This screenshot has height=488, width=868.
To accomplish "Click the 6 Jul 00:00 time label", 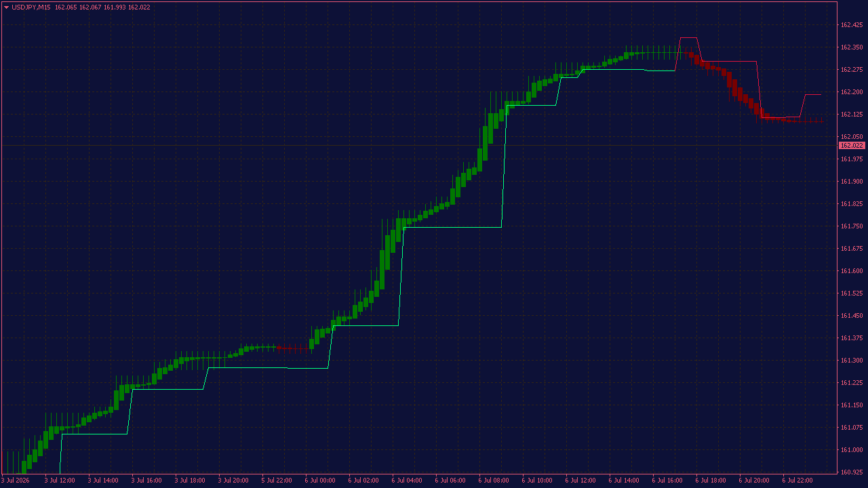I will coord(320,481).
